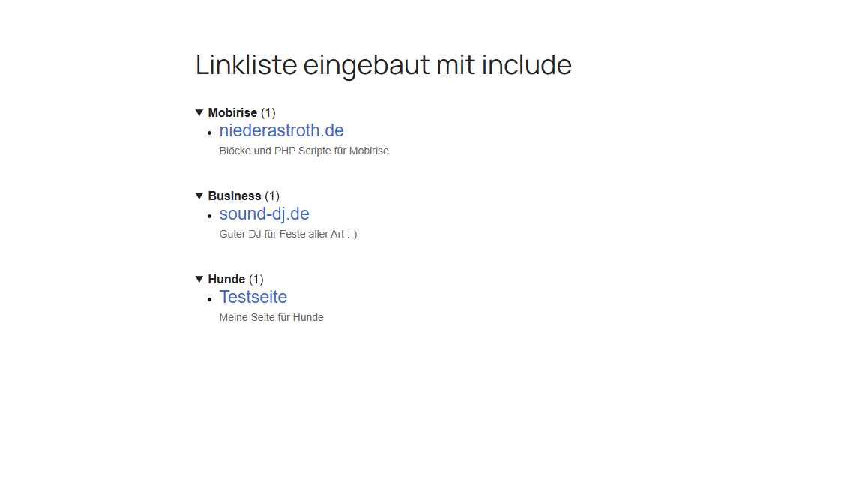Viewport: 868px width, 482px height.
Task: Open the Testseite link
Action: (x=253, y=297)
